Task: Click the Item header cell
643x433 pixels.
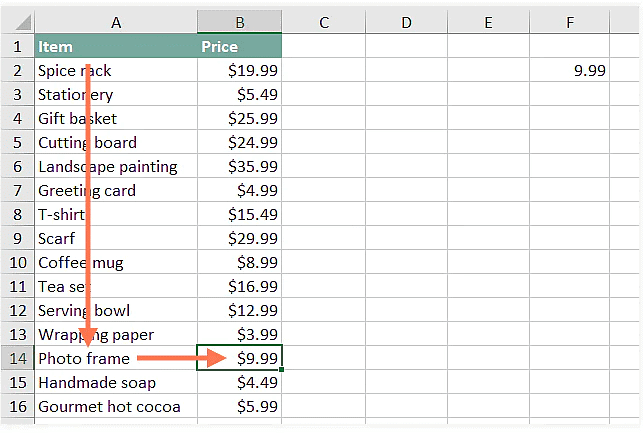Action: tap(116, 46)
